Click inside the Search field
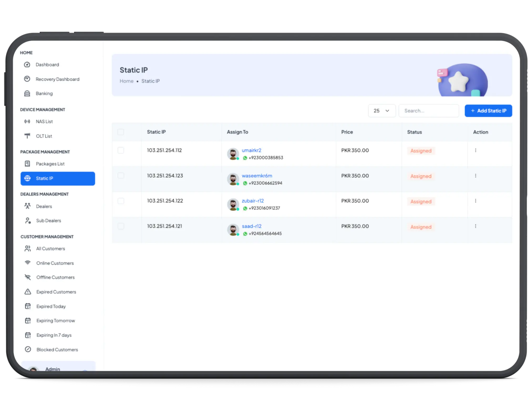The height and width of the screenshot is (414, 532). point(428,111)
